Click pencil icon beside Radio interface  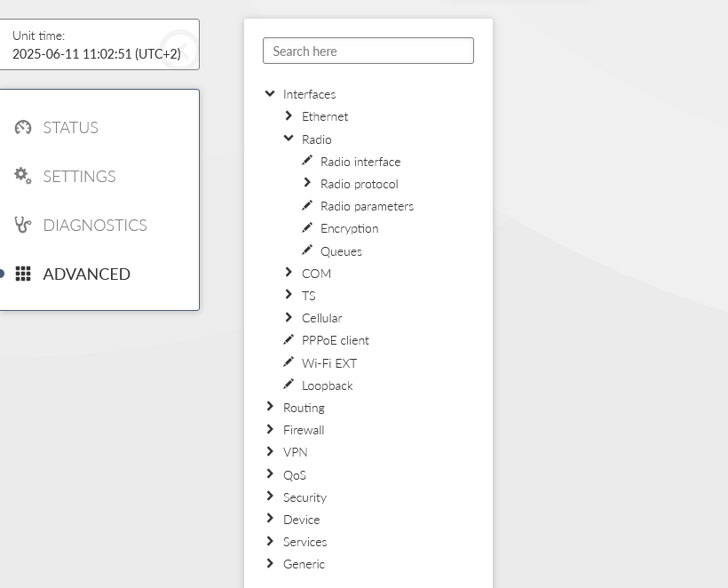coord(307,161)
